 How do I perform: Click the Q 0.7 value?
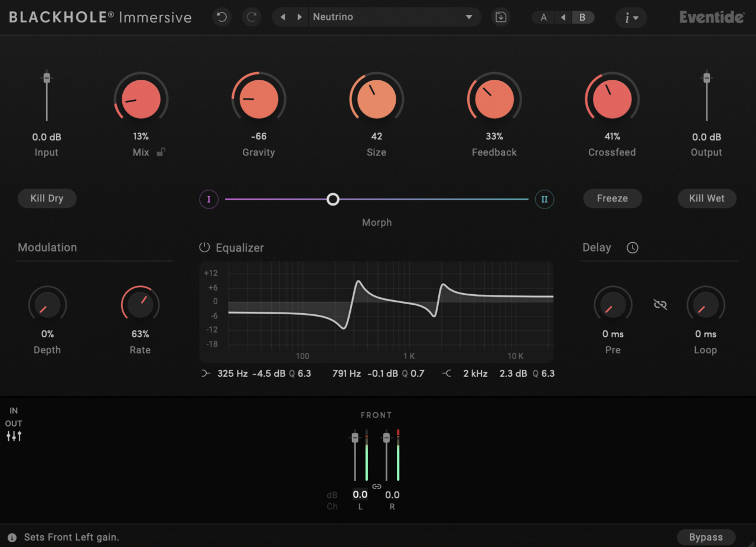[413, 373]
